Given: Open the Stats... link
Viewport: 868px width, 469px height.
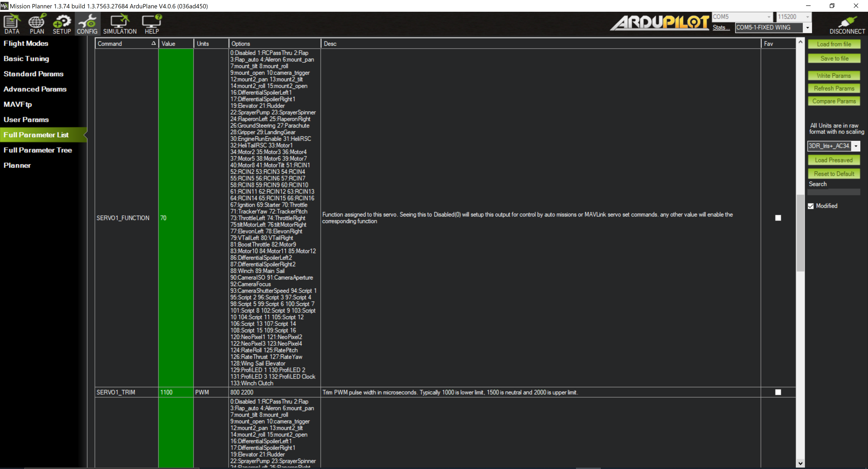Looking at the screenshot, I should (x=721, y=28).
